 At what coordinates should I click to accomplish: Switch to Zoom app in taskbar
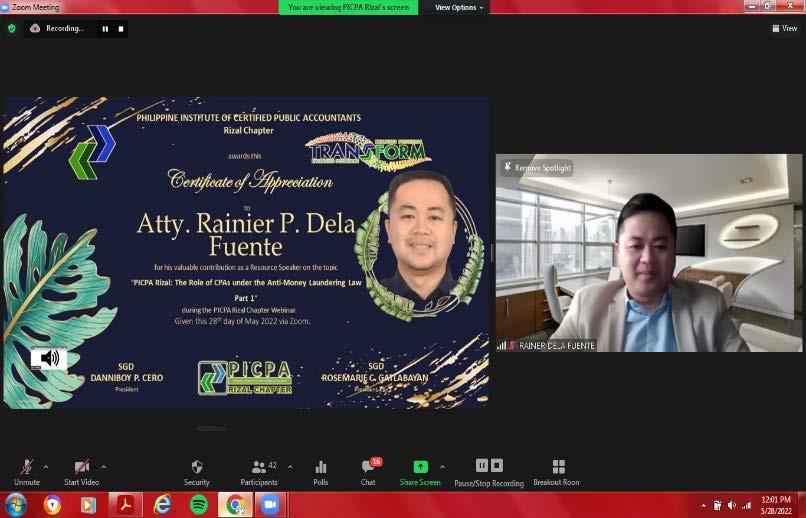[x=270, y=505]
